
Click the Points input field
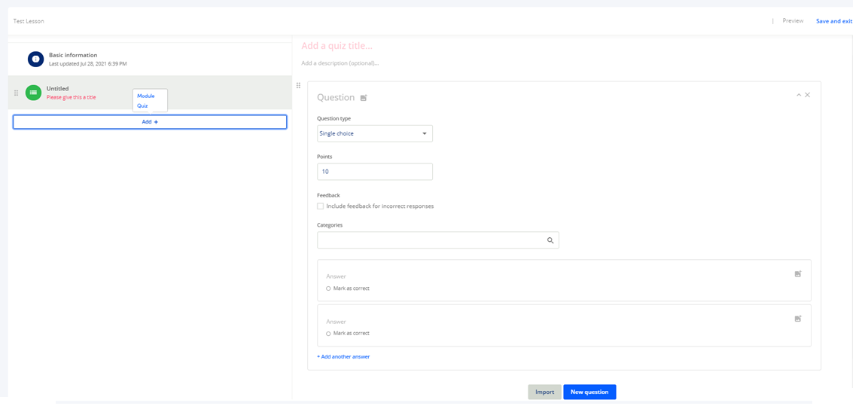pyautogui.click(x=375, y=172)
